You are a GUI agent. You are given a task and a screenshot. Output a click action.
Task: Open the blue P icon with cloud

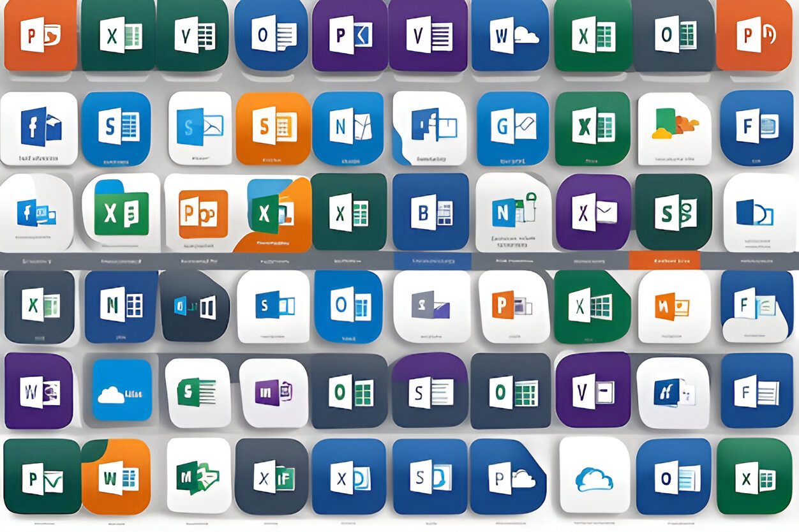508,477
